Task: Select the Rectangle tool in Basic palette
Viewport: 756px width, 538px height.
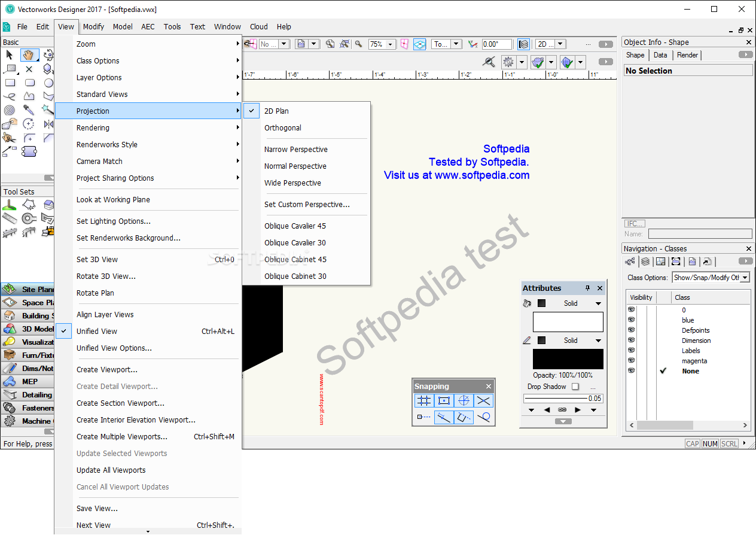Action: (x=10, y=83)
